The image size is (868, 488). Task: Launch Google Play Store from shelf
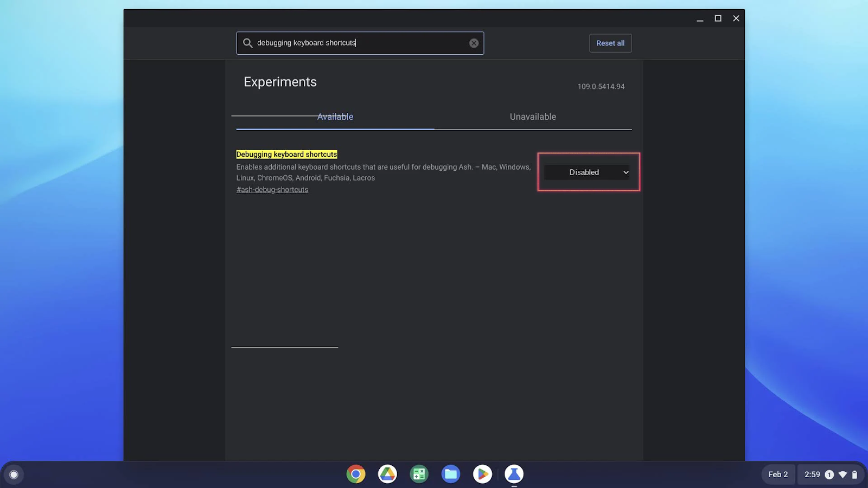click(x=482, y=474)
